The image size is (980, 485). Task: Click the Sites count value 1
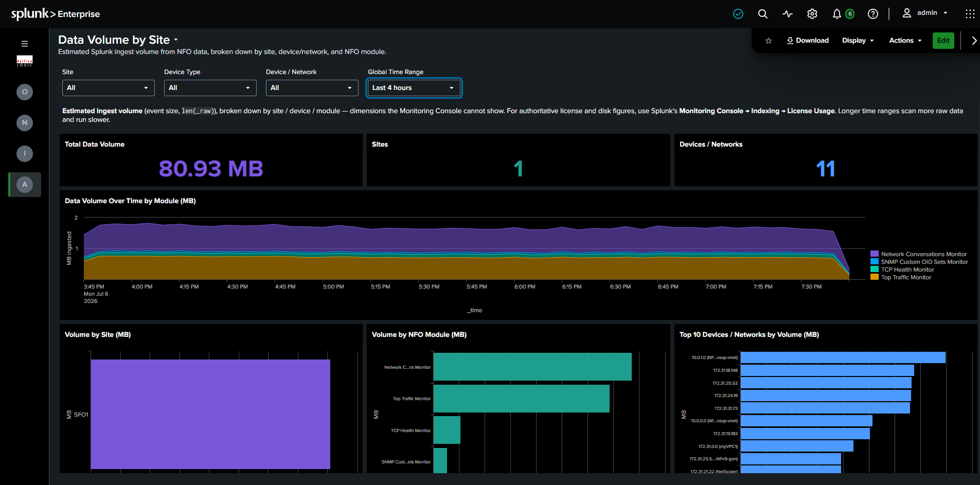click(x=519, y=169)
